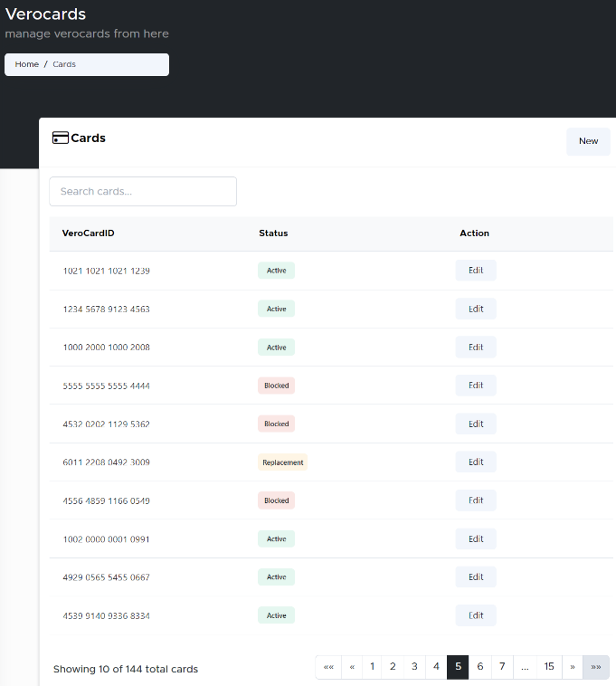
Task: Focus the Search cards input field
Action: (143, 192)
